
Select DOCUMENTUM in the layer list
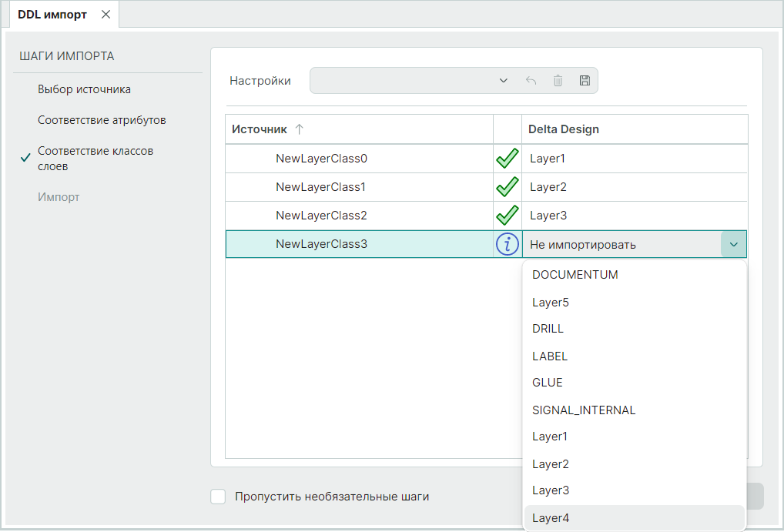click(575, 275)
